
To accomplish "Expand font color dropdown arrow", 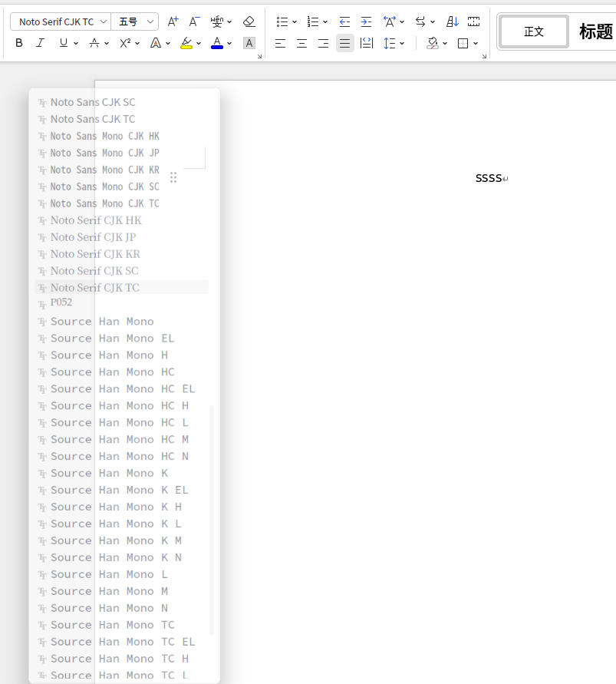I will [x=229, y=43].
